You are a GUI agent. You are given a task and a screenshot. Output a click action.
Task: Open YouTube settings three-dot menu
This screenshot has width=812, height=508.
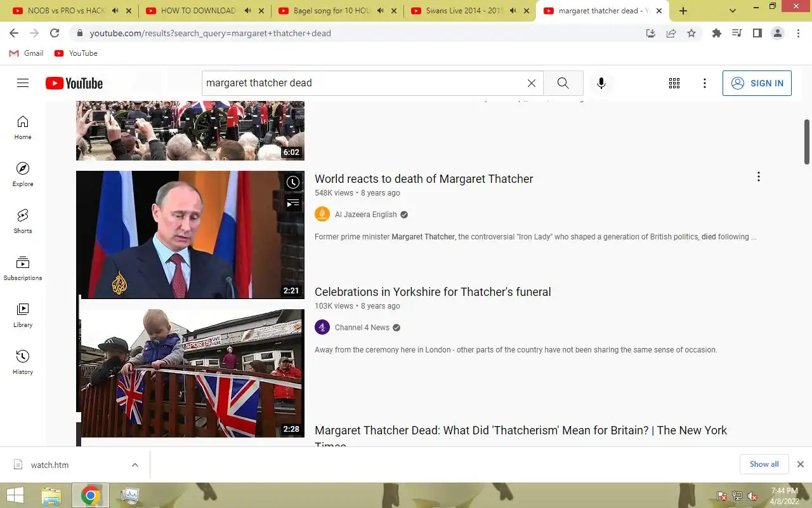coord(705,83)
